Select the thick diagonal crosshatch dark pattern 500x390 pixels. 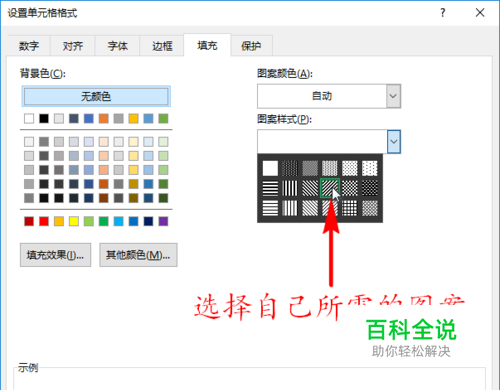pyautogui.click(x=370, y=188)
